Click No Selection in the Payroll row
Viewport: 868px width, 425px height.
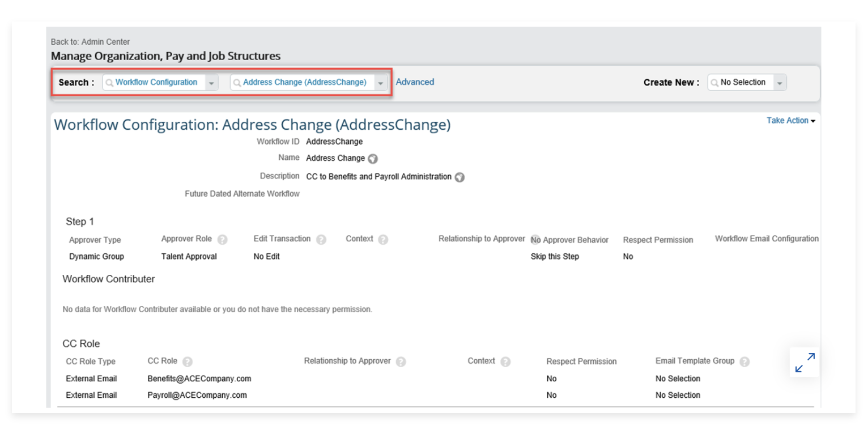click(678, 395)
